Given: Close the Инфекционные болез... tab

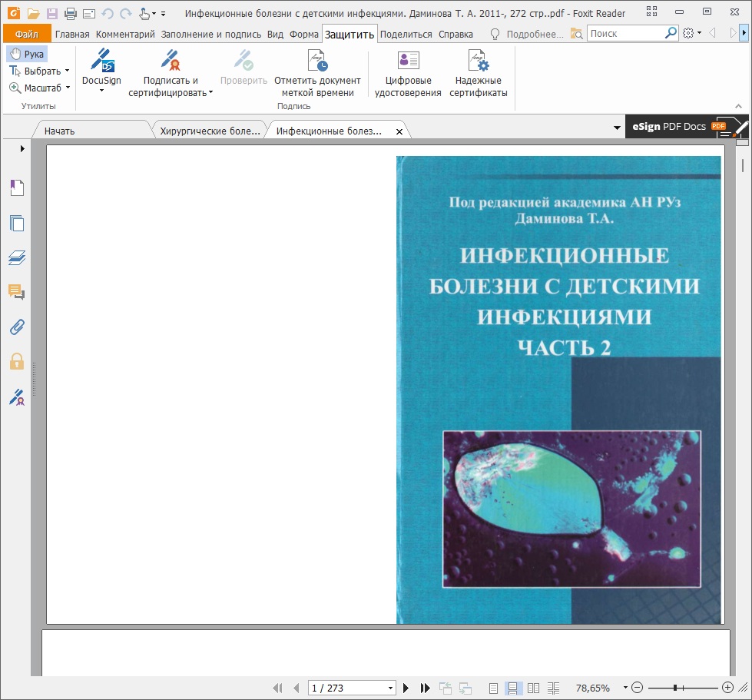Looking at the screenshot, I should 399,131.
